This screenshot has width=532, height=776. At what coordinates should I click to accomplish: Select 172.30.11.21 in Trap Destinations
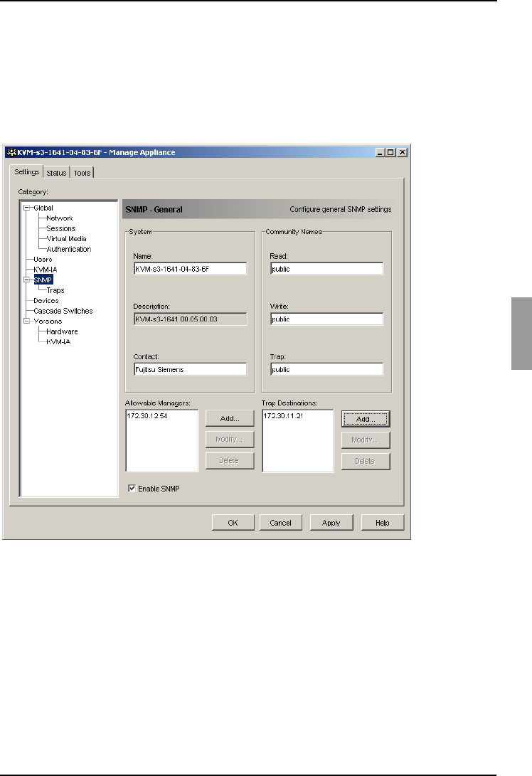coord(283,415)
